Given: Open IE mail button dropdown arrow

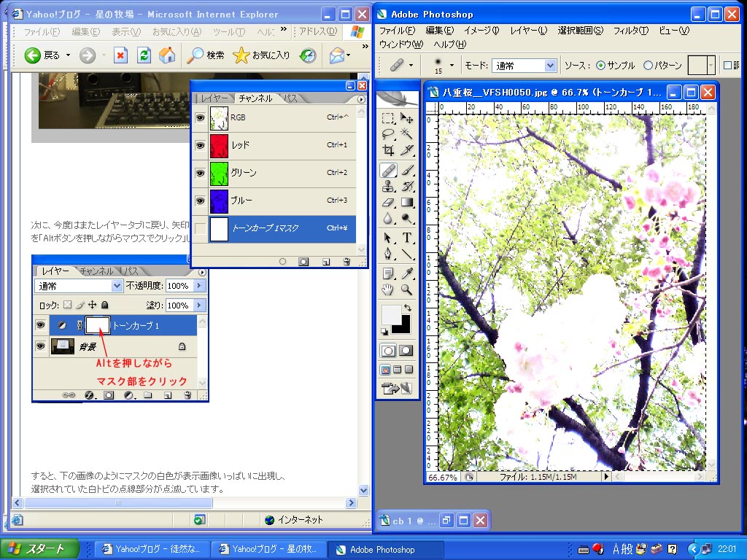Looking at the screenshot, I should tap(348, 55).
